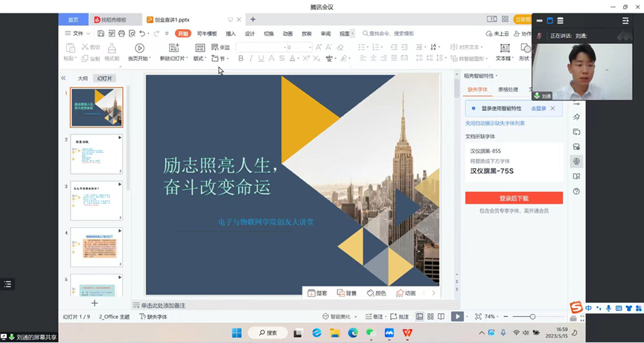
Task: Click the New Slide icon in ribbon
Action: click(174, 48)
